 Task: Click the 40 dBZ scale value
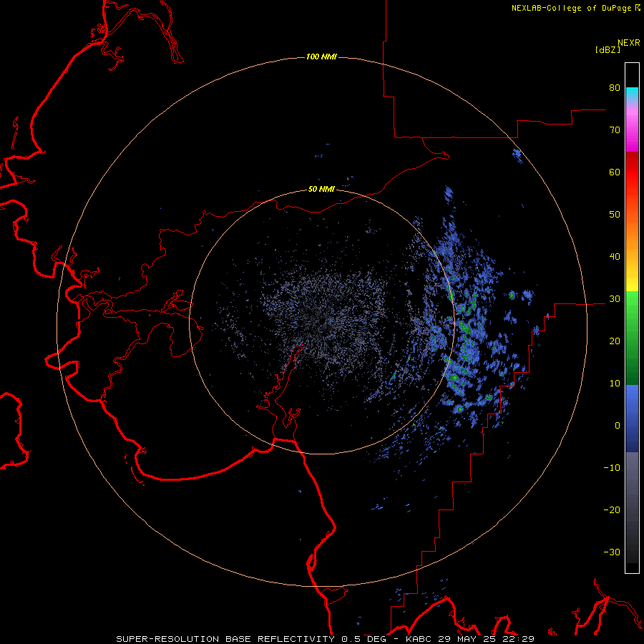click(615, 257)
